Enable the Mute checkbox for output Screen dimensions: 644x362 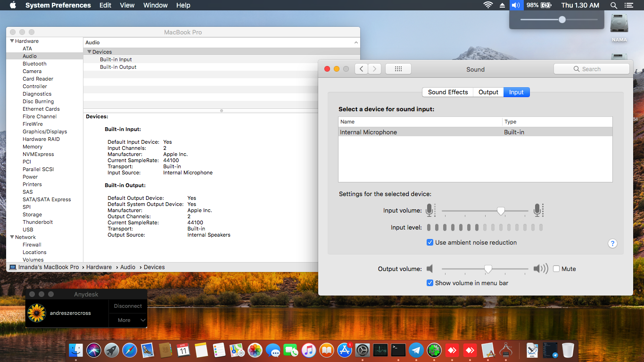(x=556, y=268)
